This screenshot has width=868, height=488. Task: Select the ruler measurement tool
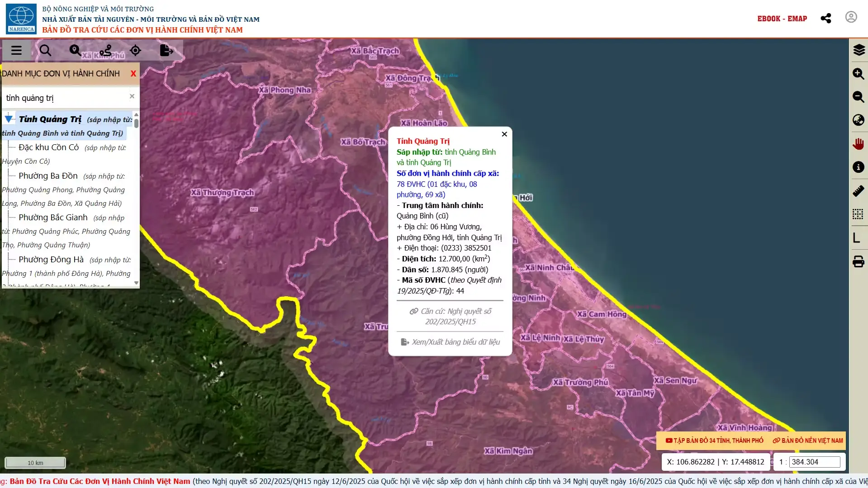tap(859, 191)
